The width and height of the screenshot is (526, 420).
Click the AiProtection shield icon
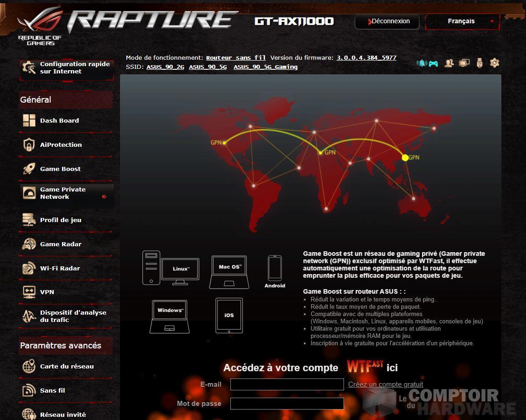click(29, 145)
